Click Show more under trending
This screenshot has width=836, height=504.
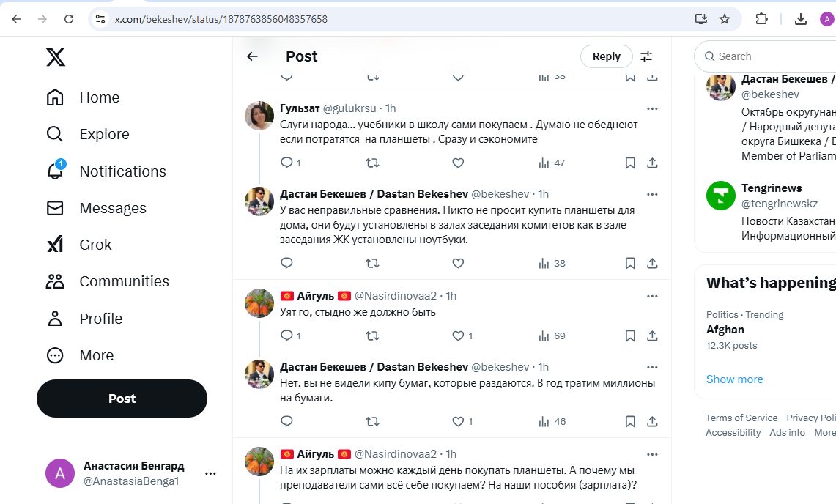[734, 379]
